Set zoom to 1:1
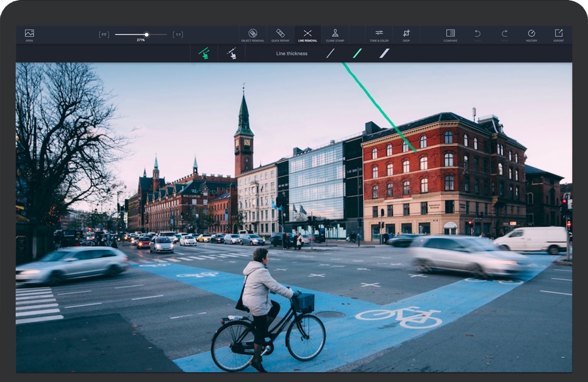Image resolution: width=588 pixels, height=382 pixels. pos(178,34)
